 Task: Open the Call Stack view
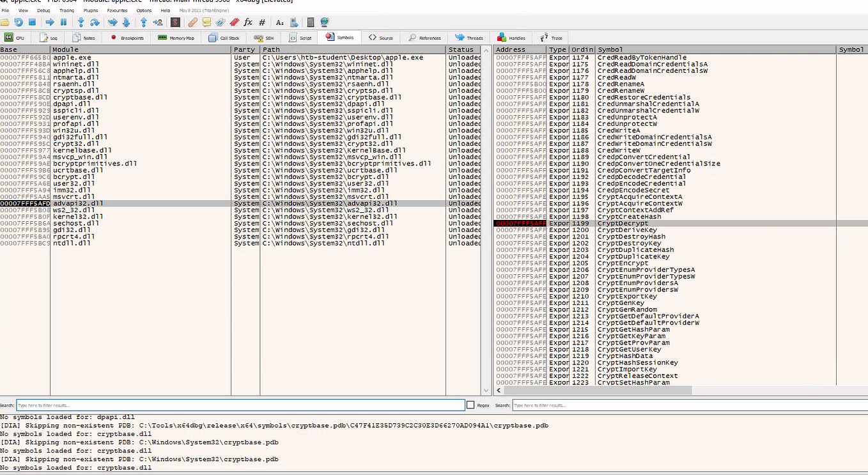(x=225, y=37)
